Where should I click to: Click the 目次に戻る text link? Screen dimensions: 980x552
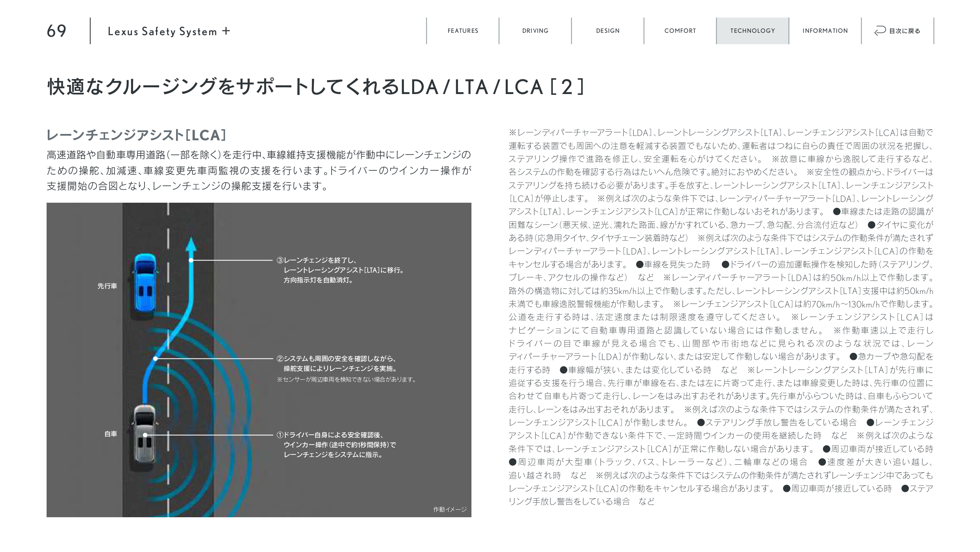tap(904, 31)
